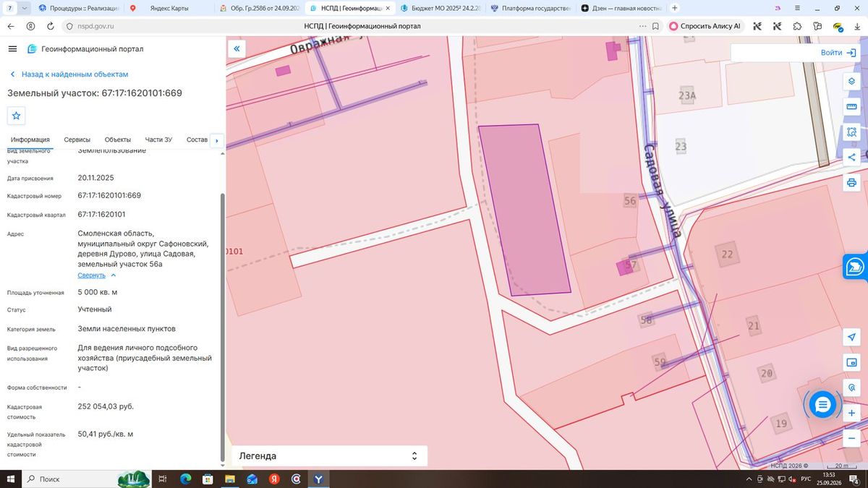The width and height of the screenshot is (868, 488).
Task: Open the new browser tab
Action: [675, 8]
